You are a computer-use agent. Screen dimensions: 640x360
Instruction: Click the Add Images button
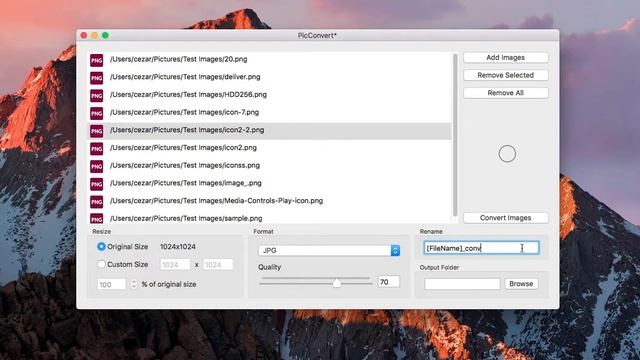coord(506,58)
